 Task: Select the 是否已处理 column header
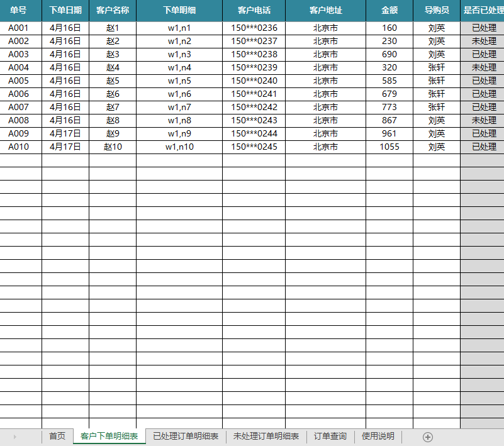483,10
